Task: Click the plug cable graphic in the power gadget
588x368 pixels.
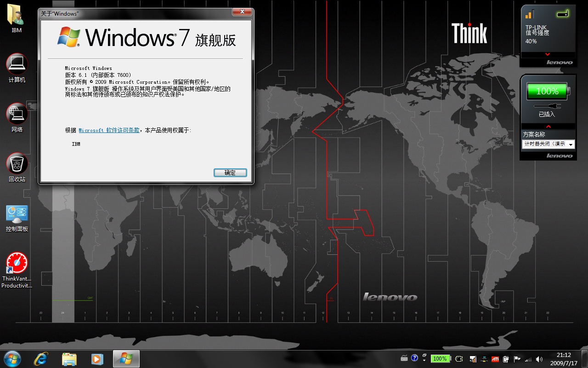Action: pyautogui.click(x=547, y=106)
